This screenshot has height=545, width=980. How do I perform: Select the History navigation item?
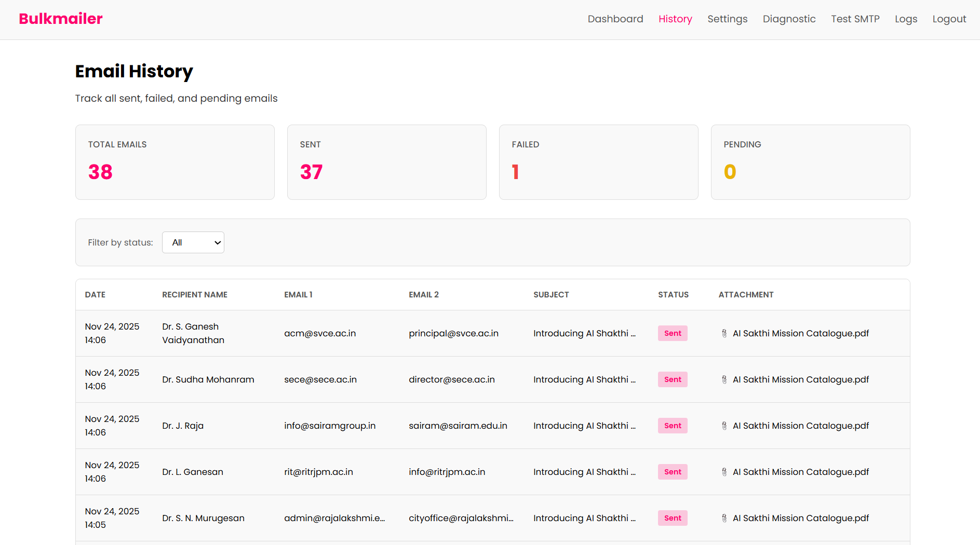(x=675, y=19)
